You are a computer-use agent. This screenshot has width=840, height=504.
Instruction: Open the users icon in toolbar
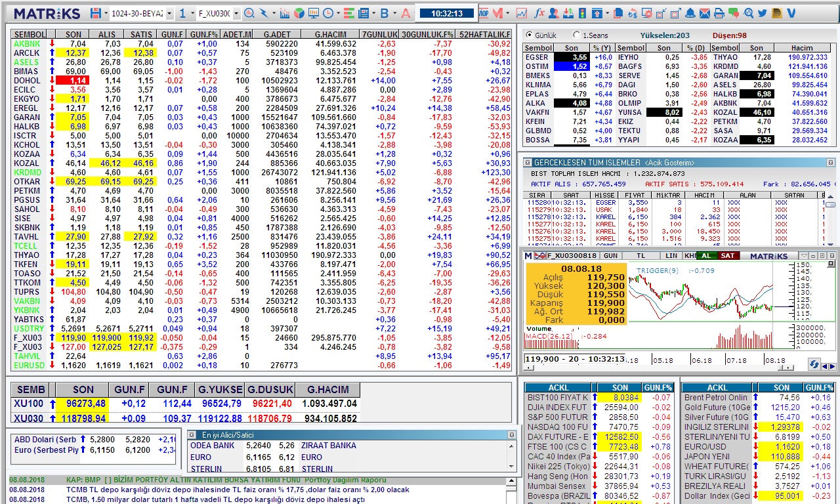click(553, 13)
